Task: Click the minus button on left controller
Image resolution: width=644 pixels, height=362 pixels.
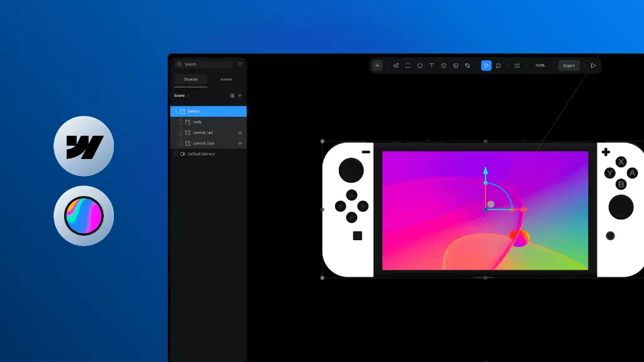Action: pos(366,152)
